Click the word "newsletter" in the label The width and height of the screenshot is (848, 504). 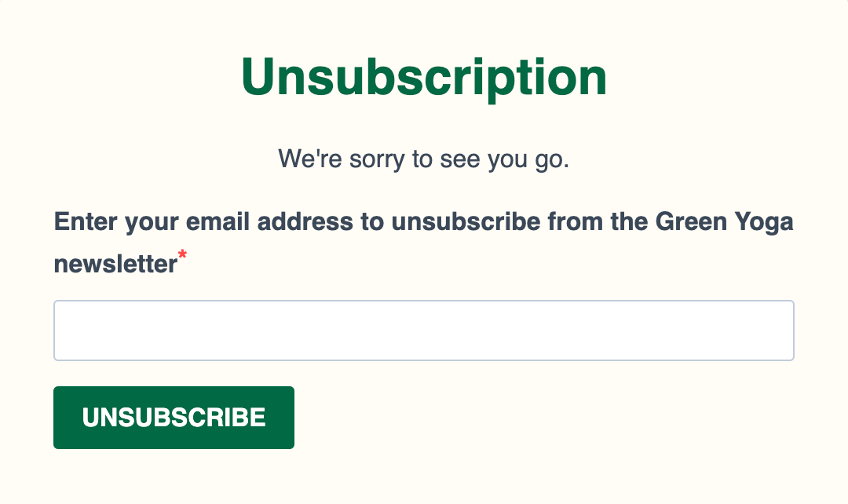pyautogui.click(x=115, y=265)
